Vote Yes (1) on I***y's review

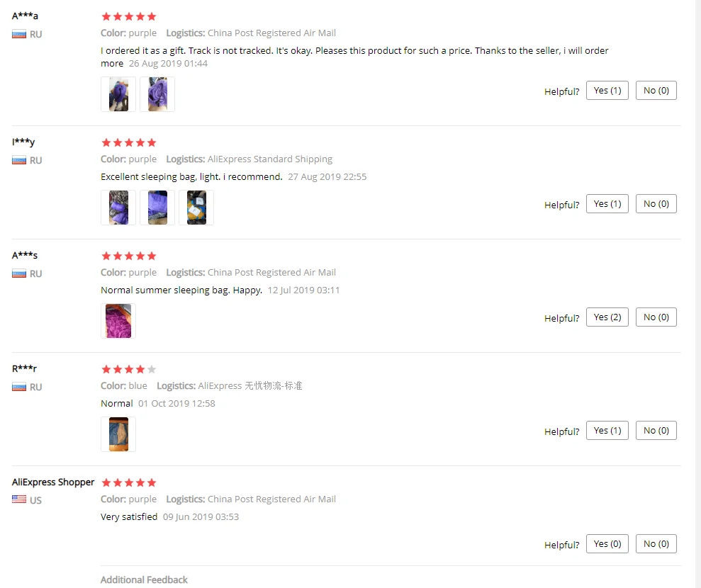pyautogui.click(x=607, y=204)
